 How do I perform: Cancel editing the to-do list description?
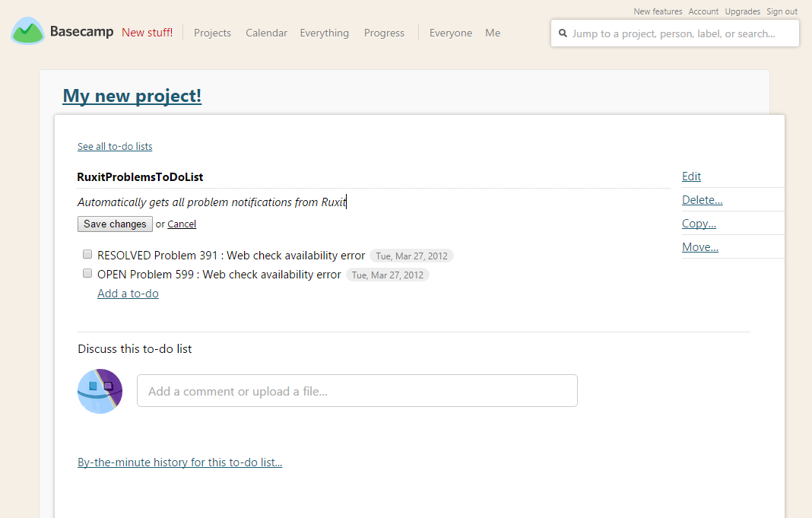(182, 224)
